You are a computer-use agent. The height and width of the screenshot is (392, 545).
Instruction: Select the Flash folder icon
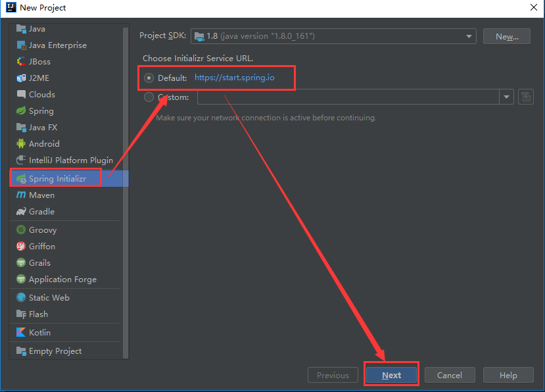[x=21, y=314]
